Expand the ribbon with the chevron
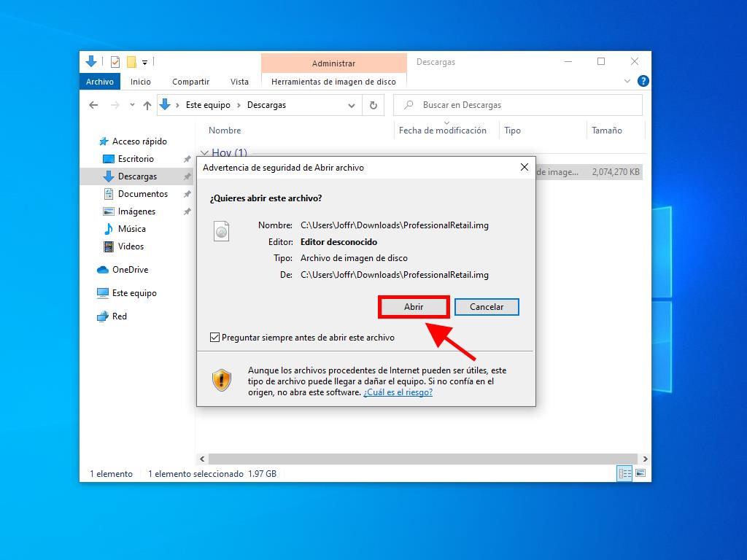 coord(627,82)
